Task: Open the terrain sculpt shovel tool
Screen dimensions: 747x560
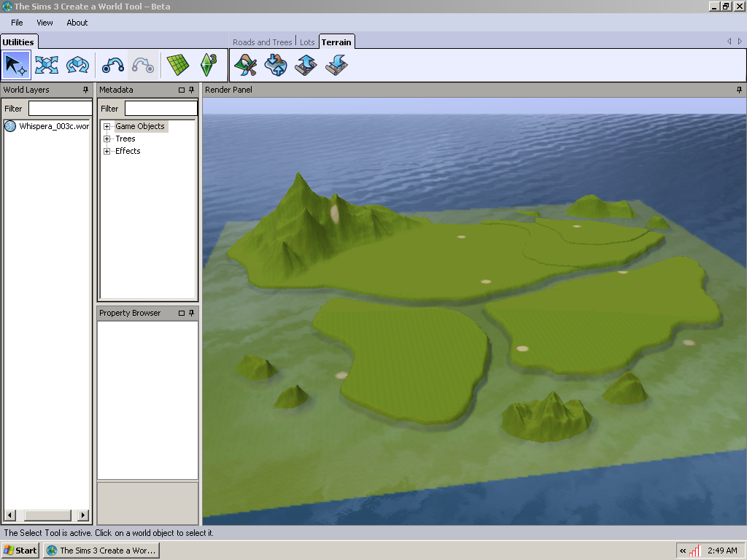Action: (x=246, y=65)
